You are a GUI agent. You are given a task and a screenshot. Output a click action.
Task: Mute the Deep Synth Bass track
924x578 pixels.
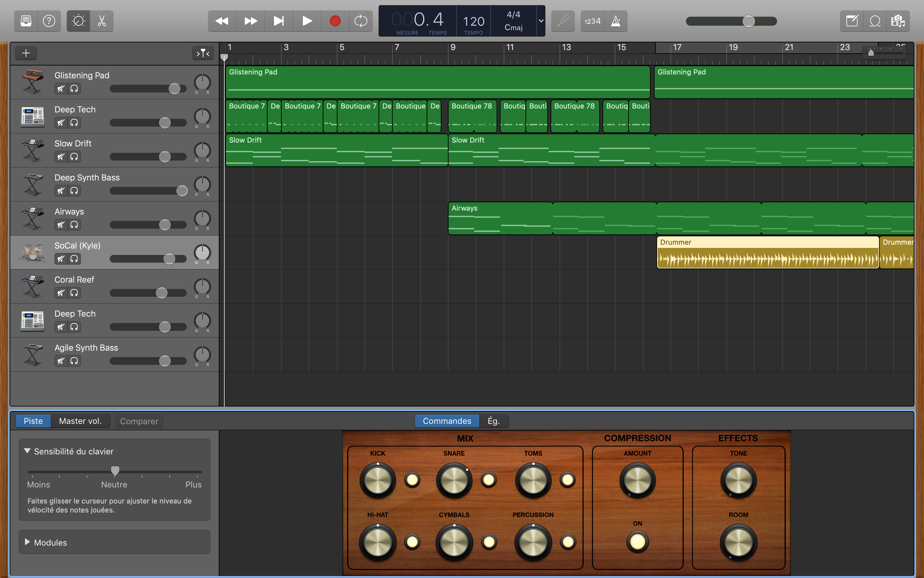point(61,191)
